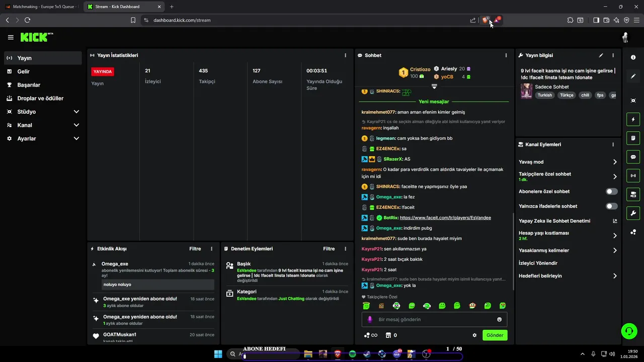The height and width of the screenshot is (362, 644).
Task: Go to Yayın in left sidebar
Action: click(x=43, y=58)
